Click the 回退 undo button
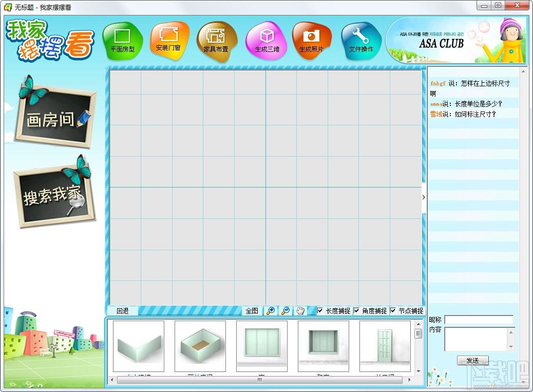 122,311
